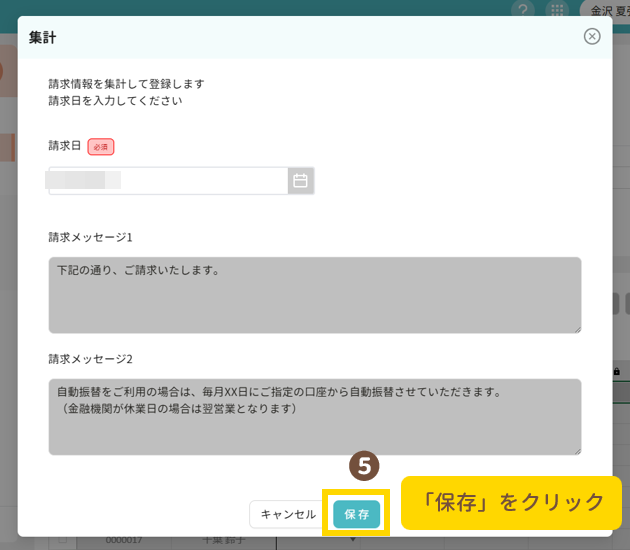Viewport: 630px width, 550px height.
Task: Focus the 請求メッセージ2 text area
Action: (x=314, y=416)
